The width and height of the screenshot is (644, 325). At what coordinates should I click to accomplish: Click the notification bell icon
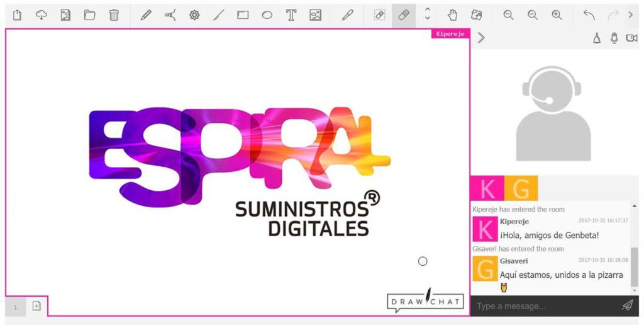(596, 38)
